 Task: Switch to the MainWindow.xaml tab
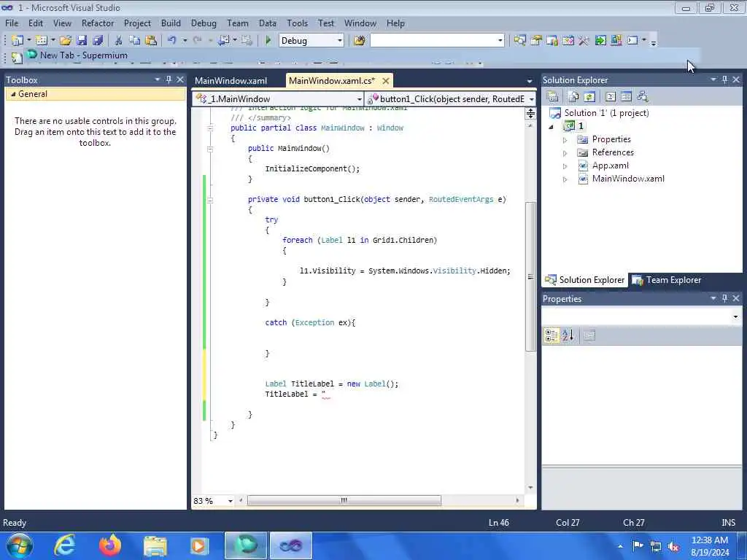click(231, 81)
